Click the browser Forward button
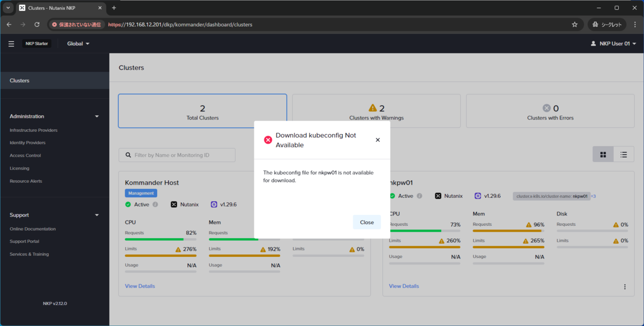Viewport: 644px width, 326px height. 23,25
